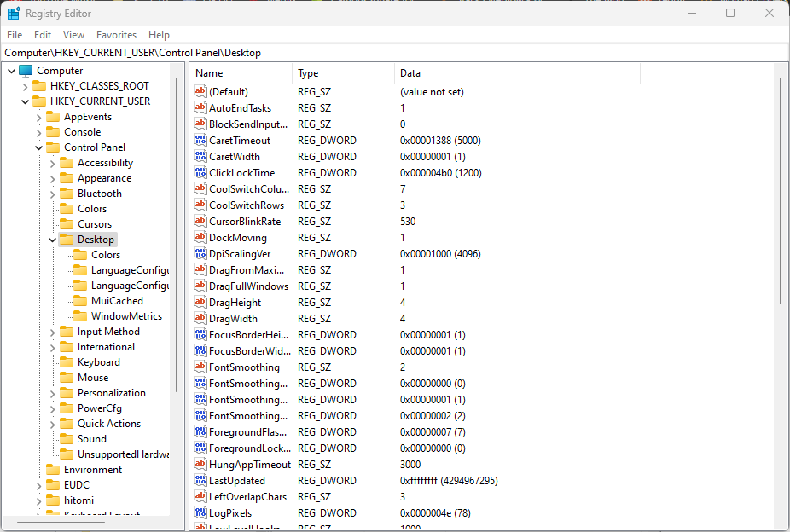790x532 pixels.
Task: Sort values by the Data column header
Action: click(518, 73)
